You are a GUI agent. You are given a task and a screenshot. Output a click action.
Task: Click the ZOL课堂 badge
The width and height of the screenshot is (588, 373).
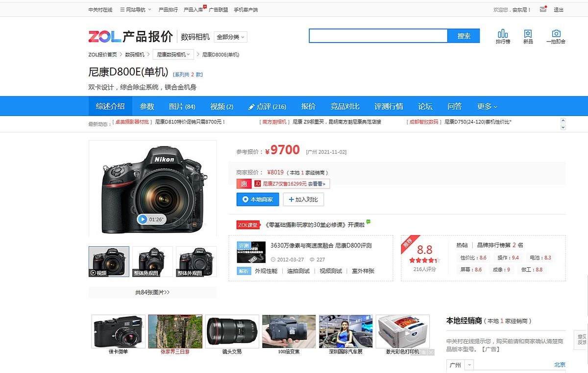(248, 225)
